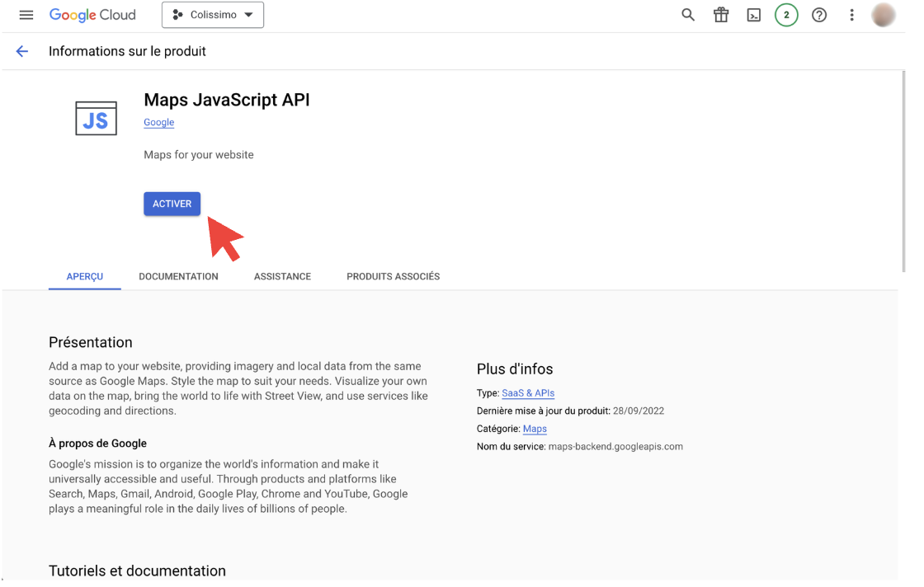This screenshot has width=924, height=587.
Task: Open the gift free trial icon
Action: click(721, 15)
